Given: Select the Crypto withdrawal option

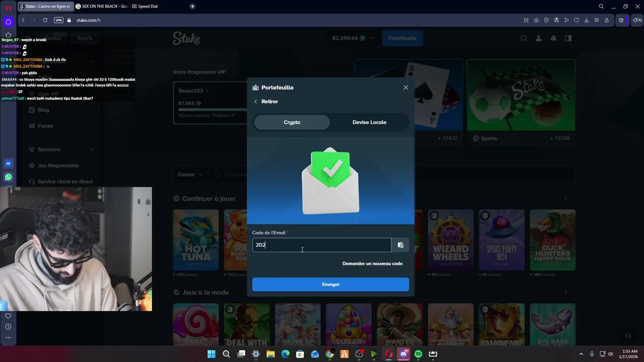Looking at the screenshot, I should point(292,122).
